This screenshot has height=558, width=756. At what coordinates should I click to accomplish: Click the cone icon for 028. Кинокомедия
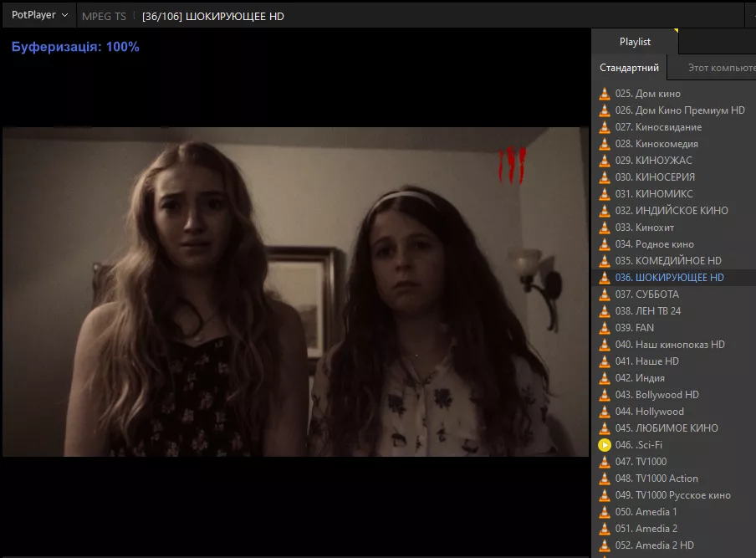click(x=604, y=144)
